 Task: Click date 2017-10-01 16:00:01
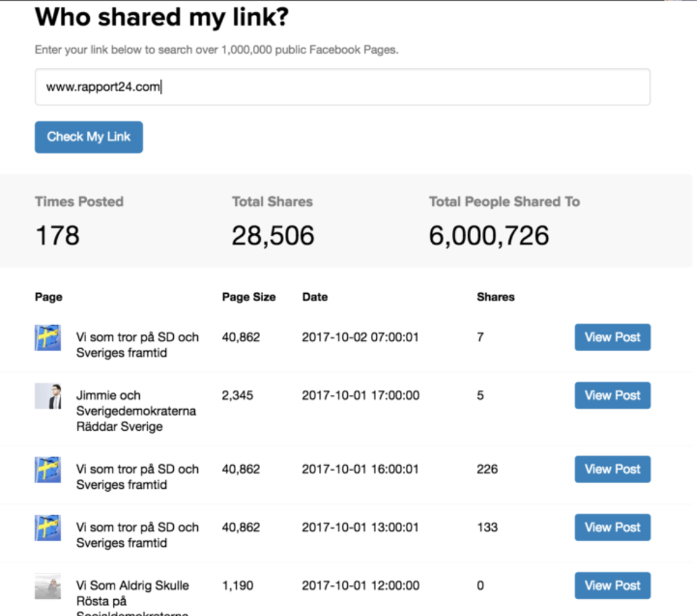tap(361, 469)
